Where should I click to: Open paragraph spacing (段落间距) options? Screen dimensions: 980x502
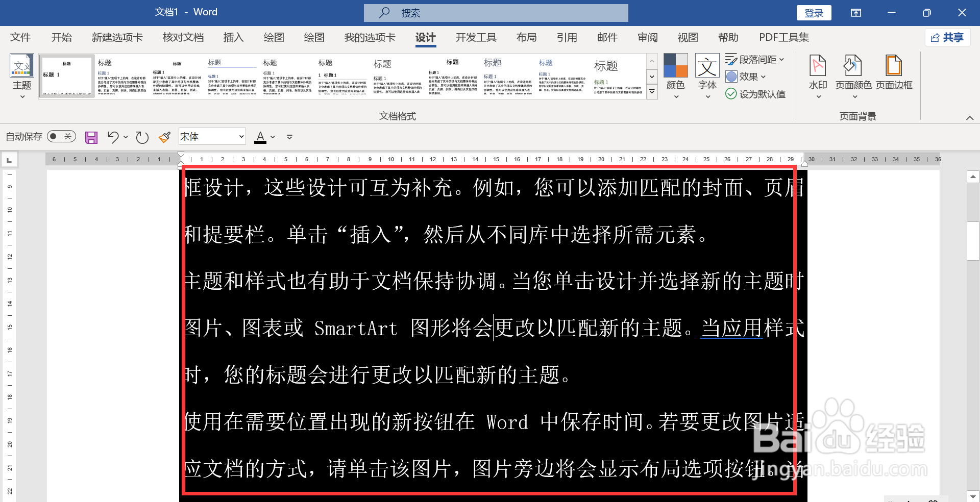pos(755,60)
